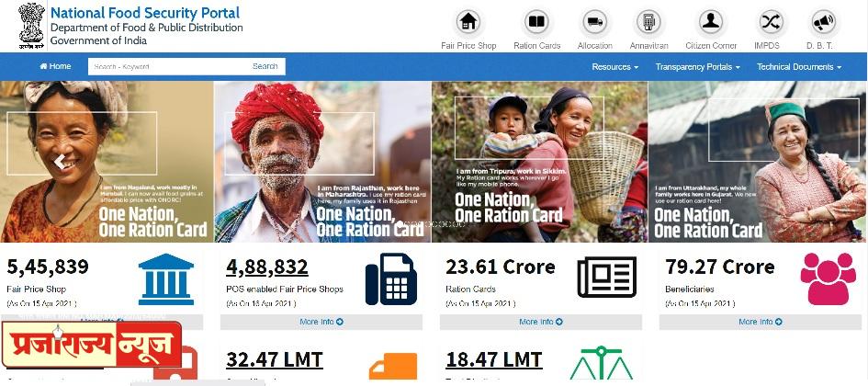Open the 4,88,832 POS enabled shops link
The image size is (868, 386).
point(266,267)
